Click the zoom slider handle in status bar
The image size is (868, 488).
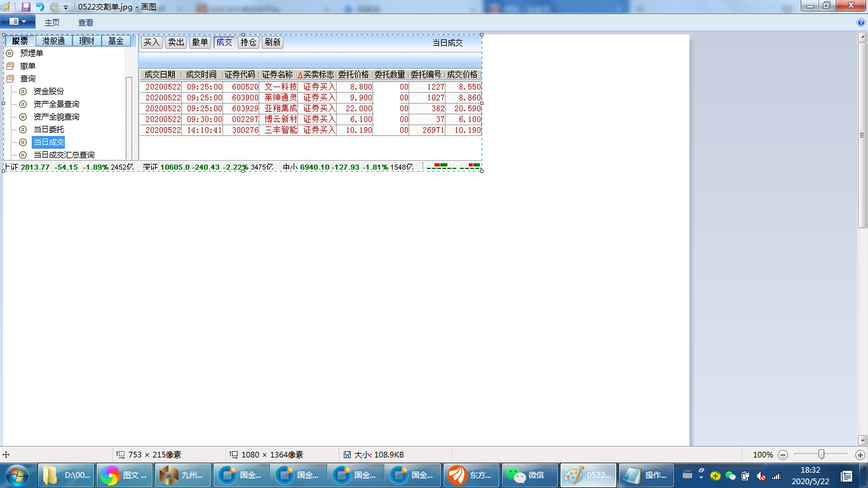click(x=822, y=454)
